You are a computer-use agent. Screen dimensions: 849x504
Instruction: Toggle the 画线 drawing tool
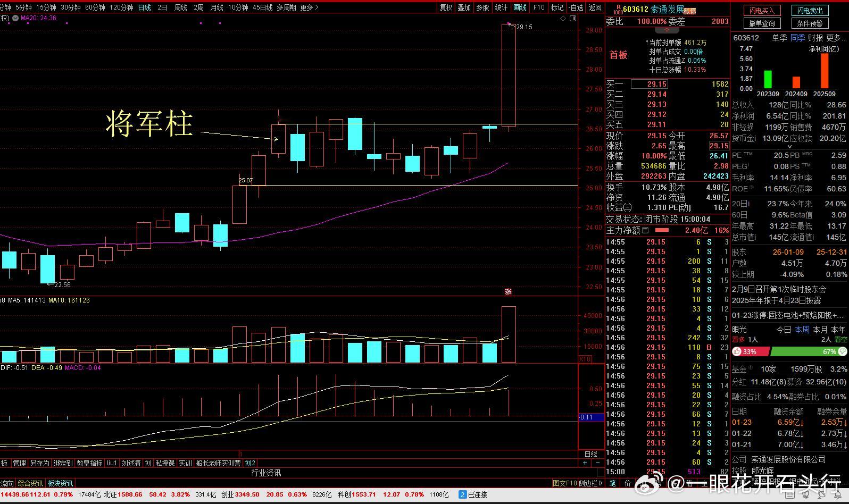tap(520, 7)
